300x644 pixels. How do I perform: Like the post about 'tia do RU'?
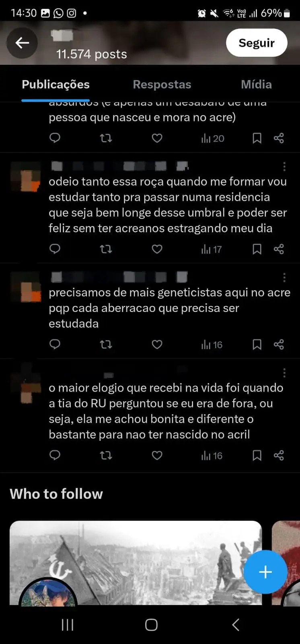pos(157,456)
